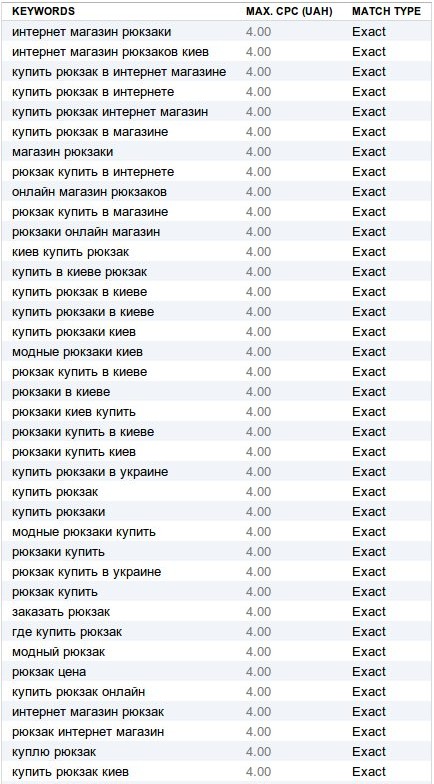Viewport: 434px width, 784px height.
Task: Select keyword "купить рюкзак в интернет магазине"
Action: tap(119, 72)
